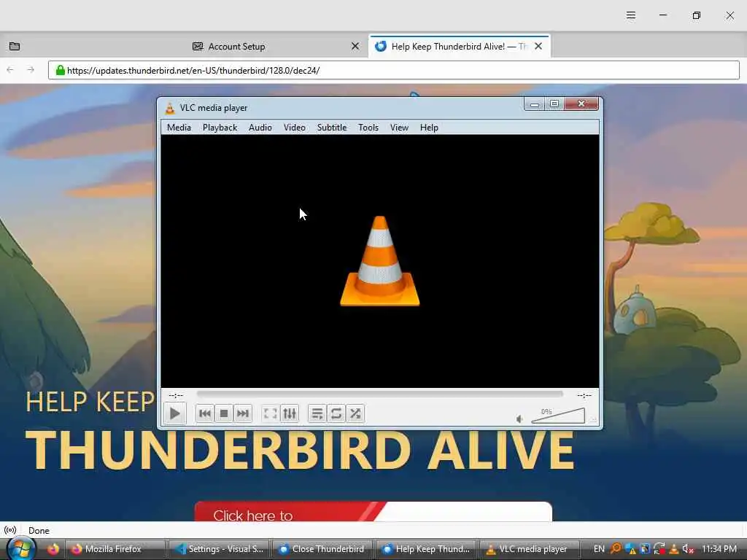Open the VLC View menu
The height and width of the screenshot is (560, 747).
(x=399, y=128)
